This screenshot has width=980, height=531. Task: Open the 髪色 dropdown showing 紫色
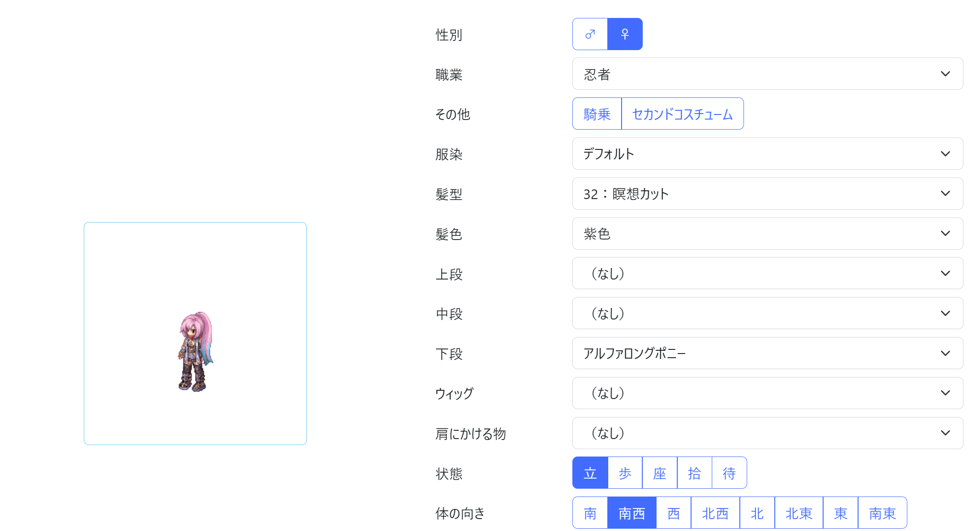[767, 234]
